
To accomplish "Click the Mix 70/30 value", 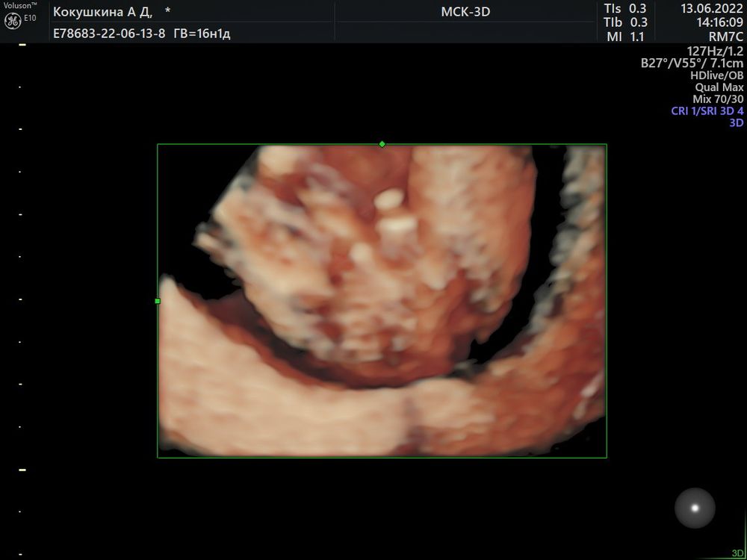I will [718, 99].
